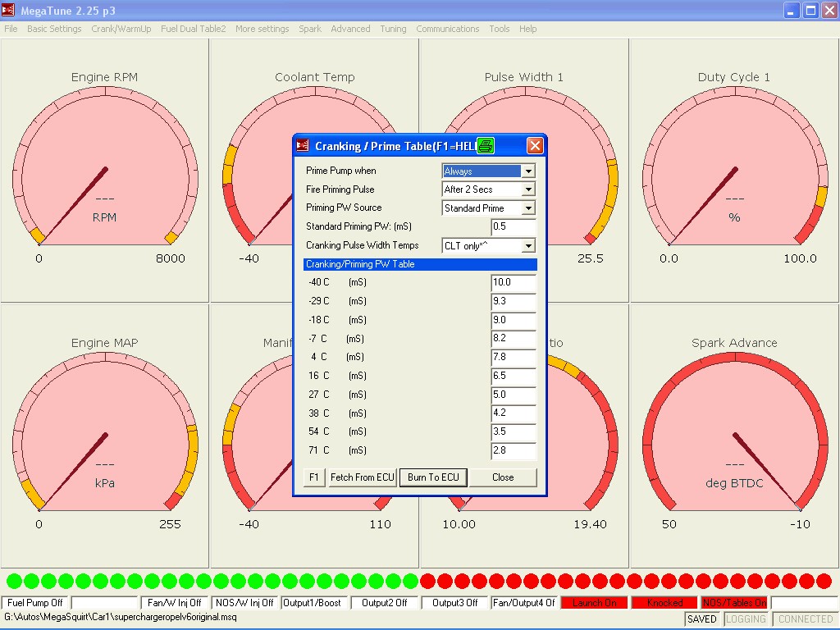The height and width of the screenshot is (630, 840).
Task: Click the 71 C pulse width field
Action: tap(514, 450)
